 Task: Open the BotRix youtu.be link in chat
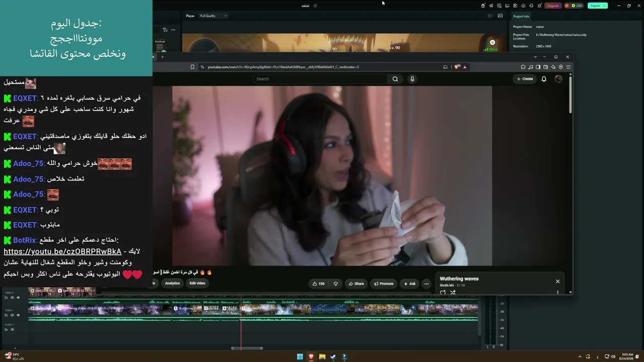(x=62, y=251)
